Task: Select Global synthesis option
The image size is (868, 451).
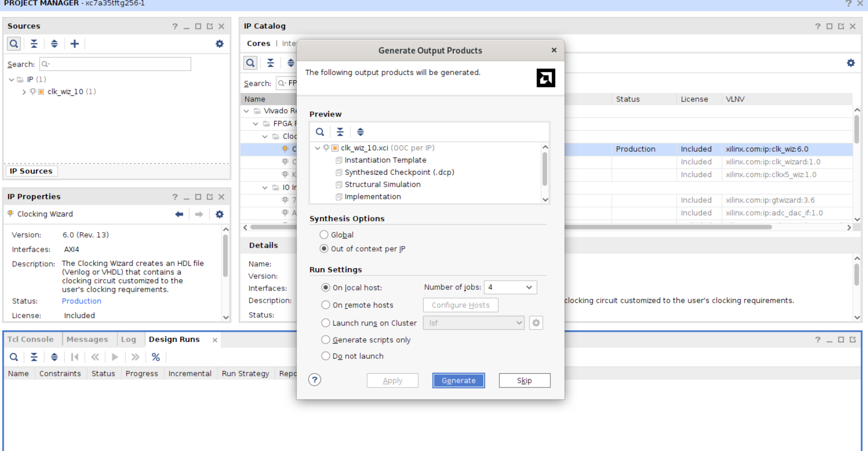Action: point(324,234)
